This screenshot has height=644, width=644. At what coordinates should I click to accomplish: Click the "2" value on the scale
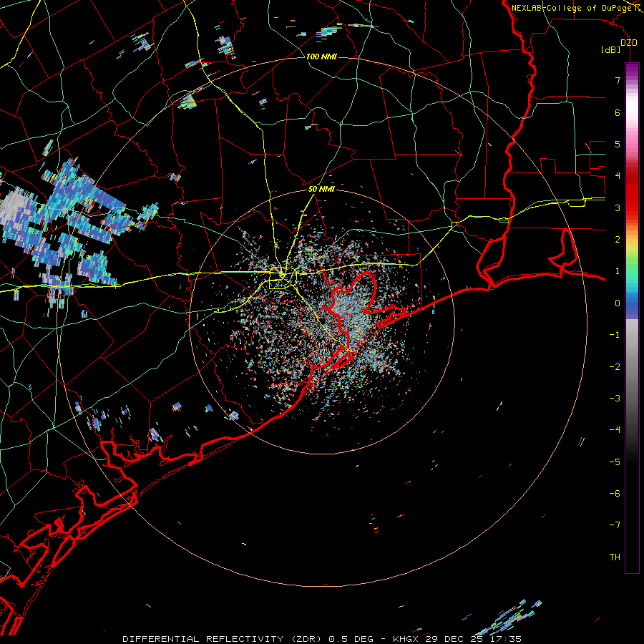click(618, 240)
